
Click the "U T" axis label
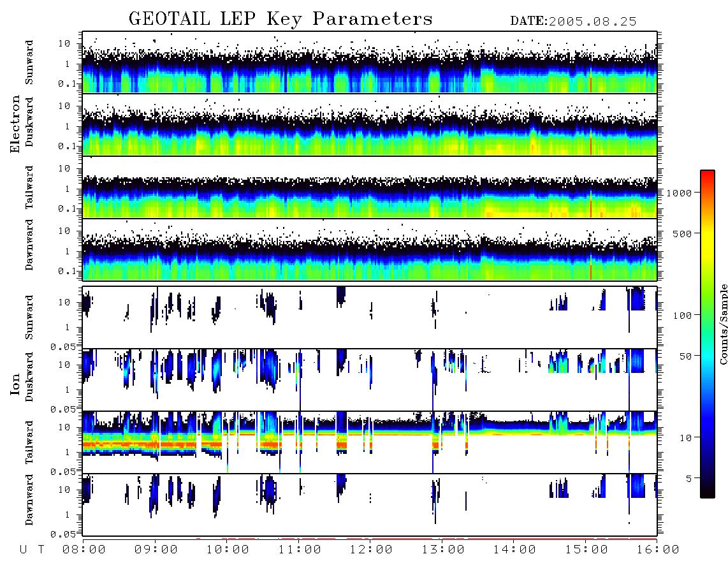pyautogui.click(x=32, y=550)
